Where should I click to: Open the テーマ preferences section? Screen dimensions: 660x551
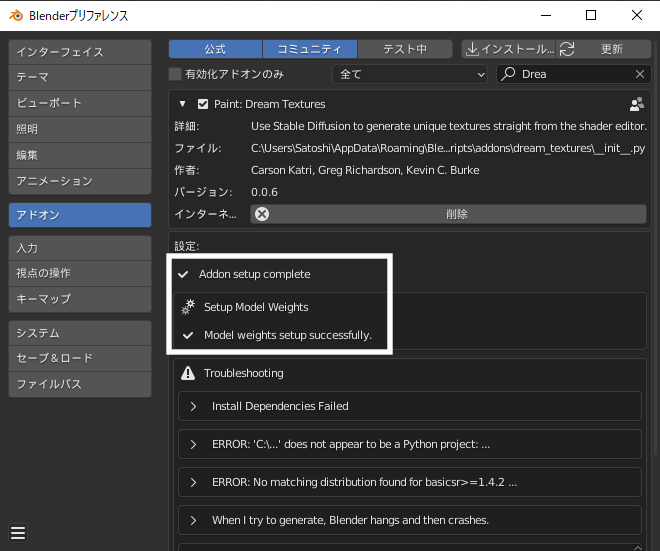(x=80, y=77)
